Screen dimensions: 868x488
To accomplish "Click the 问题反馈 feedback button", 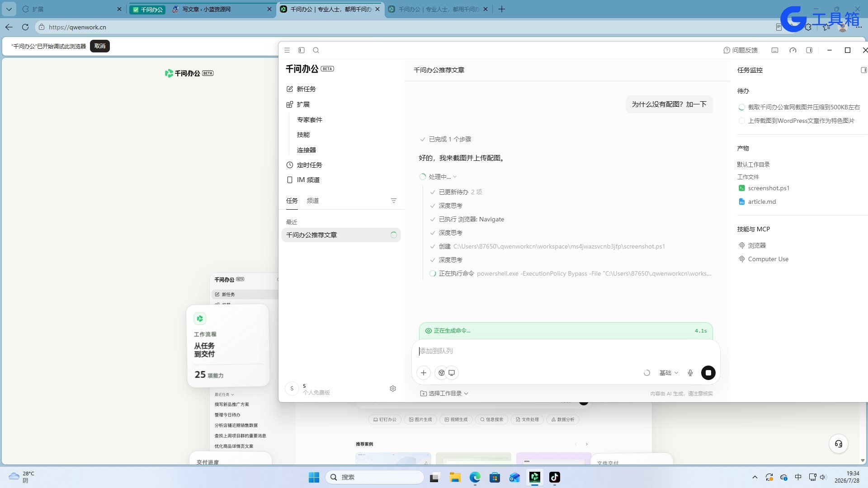I will (741, 50).
